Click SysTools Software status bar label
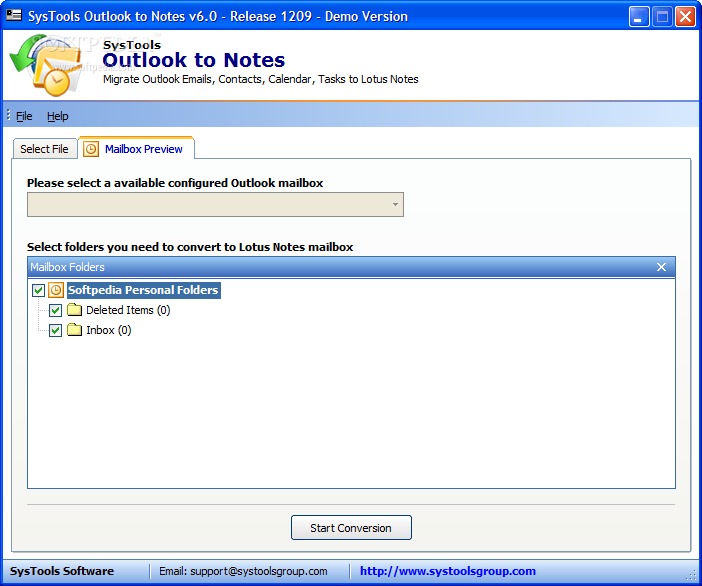Screen dimensions: 702x586 point(62,571)
